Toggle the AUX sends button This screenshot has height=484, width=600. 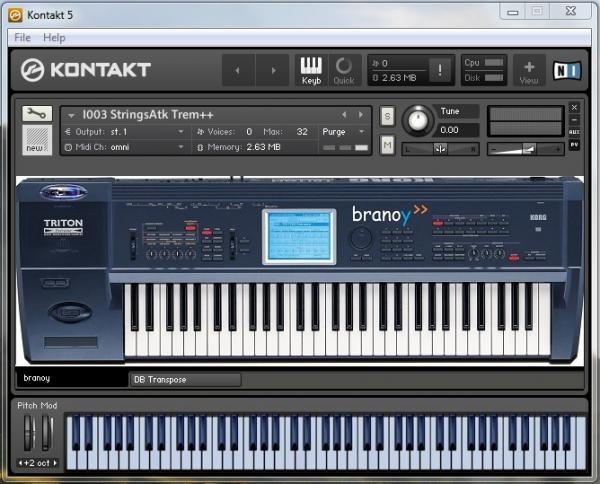[x=574, y=132]
